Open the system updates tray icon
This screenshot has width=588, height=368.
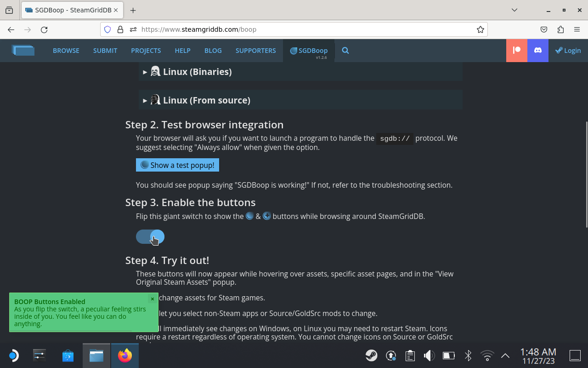(391, 356)
